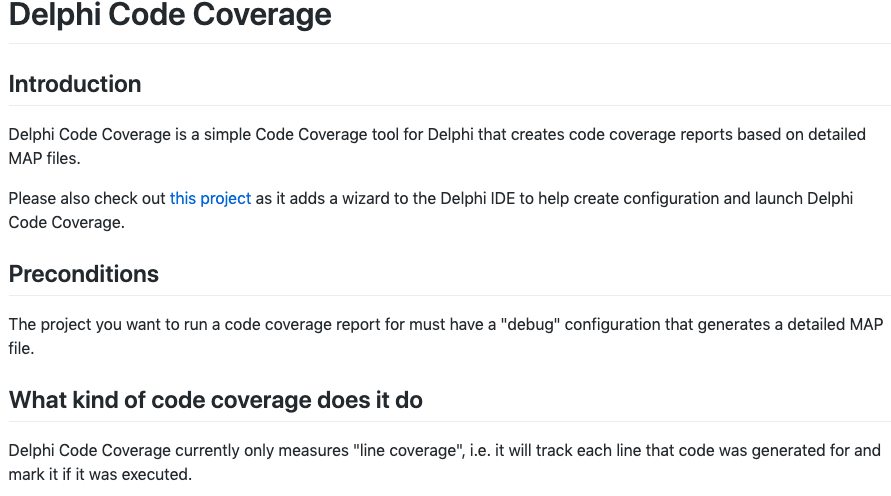
Task: Click the "What kind of code coverage" heading
Action: click(x=215, y=400)
